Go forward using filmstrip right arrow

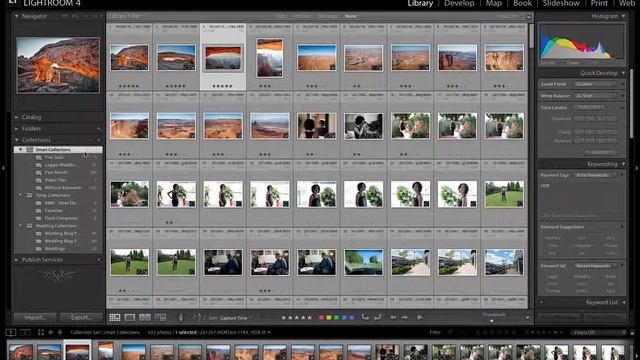click(60, 333)
